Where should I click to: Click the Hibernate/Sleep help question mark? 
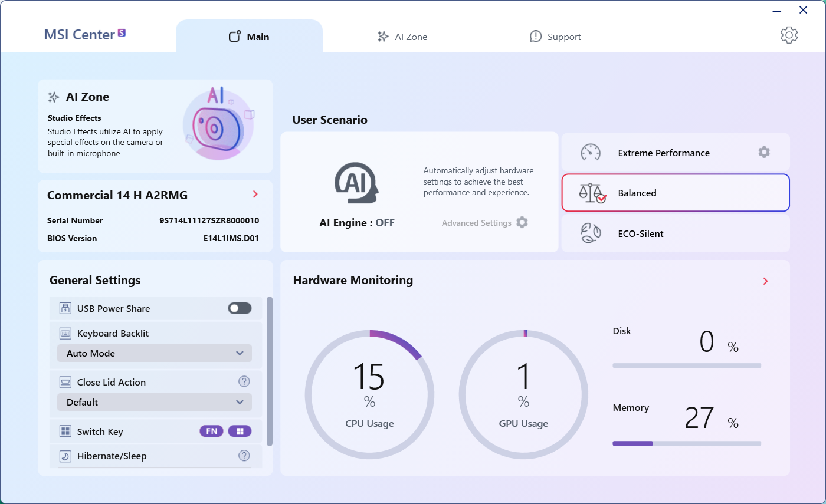244,456
